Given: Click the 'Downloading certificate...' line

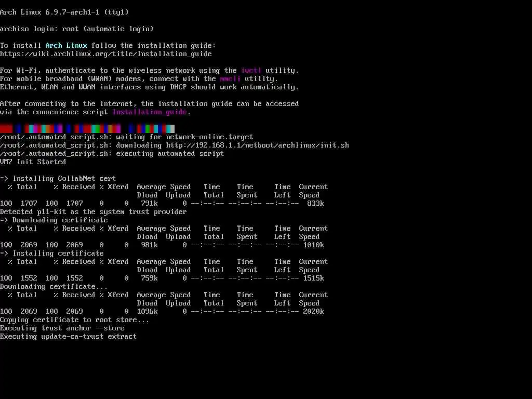Looking at the screenshot, I should 54,287.
